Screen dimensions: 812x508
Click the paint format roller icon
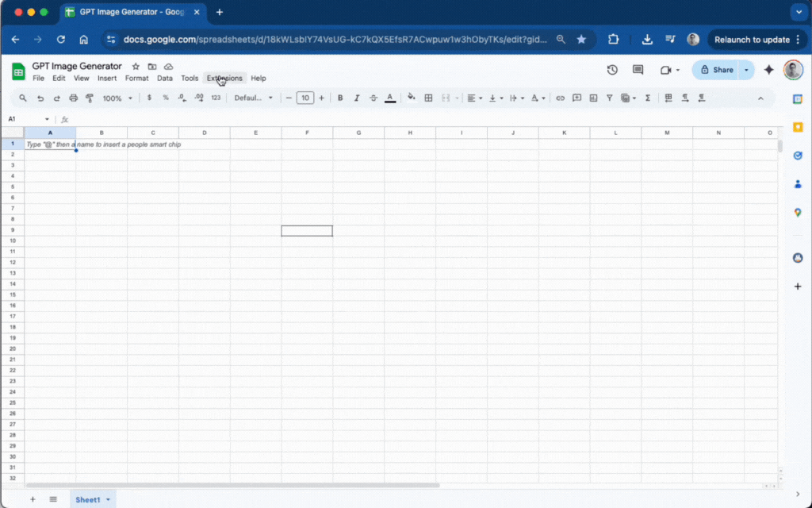pos(90,98)
